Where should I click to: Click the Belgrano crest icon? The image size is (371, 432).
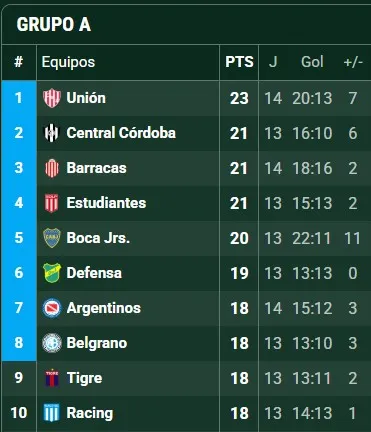pos(52,343)
